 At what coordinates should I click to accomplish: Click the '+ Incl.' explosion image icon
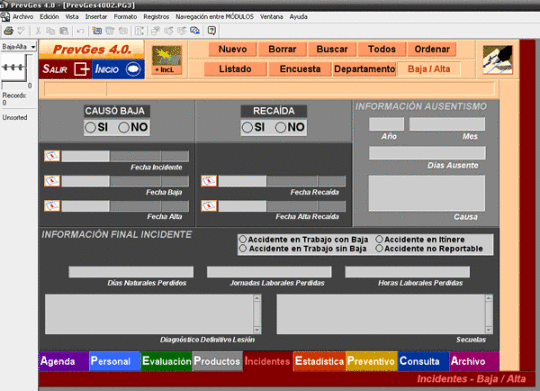(167, 60)
